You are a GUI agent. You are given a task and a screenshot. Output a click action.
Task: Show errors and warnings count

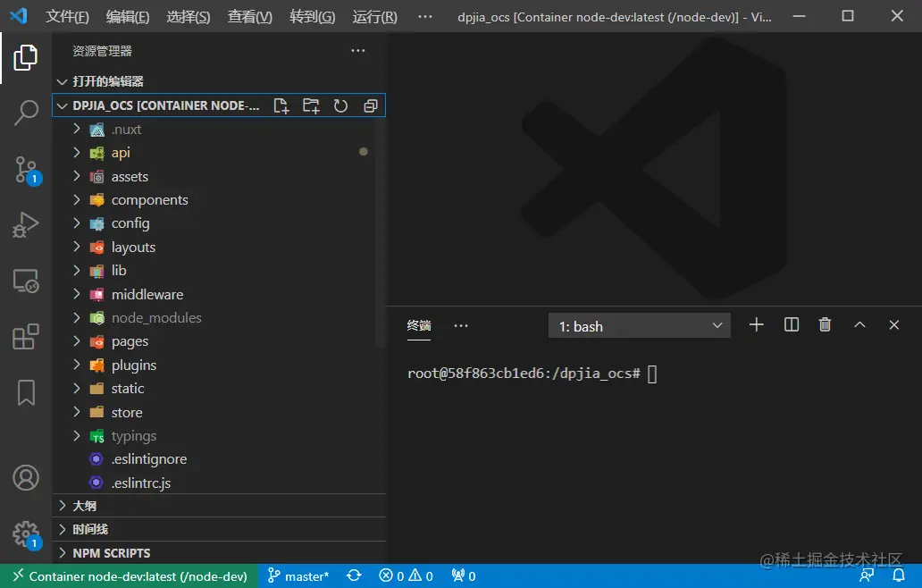point(407,575)
